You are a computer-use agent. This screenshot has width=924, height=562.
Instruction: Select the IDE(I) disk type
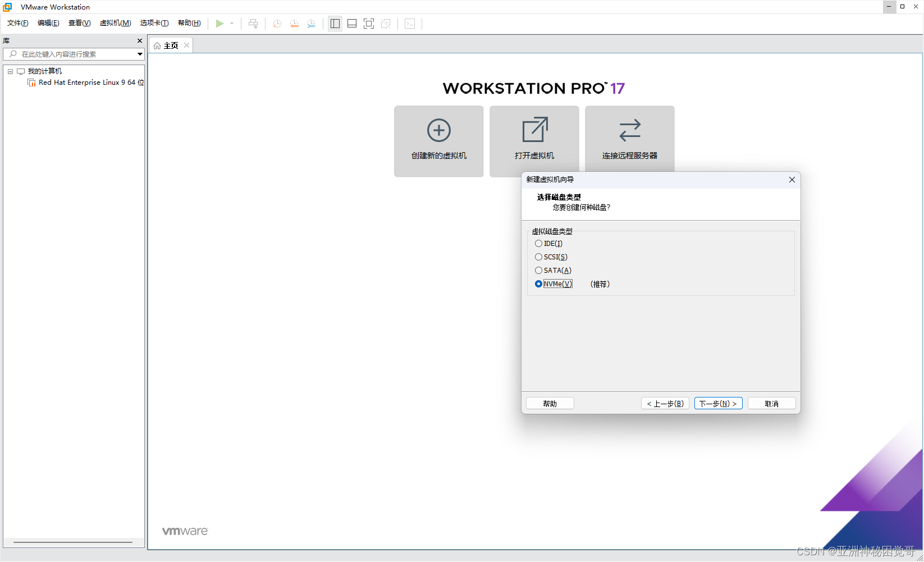[548, 244]
